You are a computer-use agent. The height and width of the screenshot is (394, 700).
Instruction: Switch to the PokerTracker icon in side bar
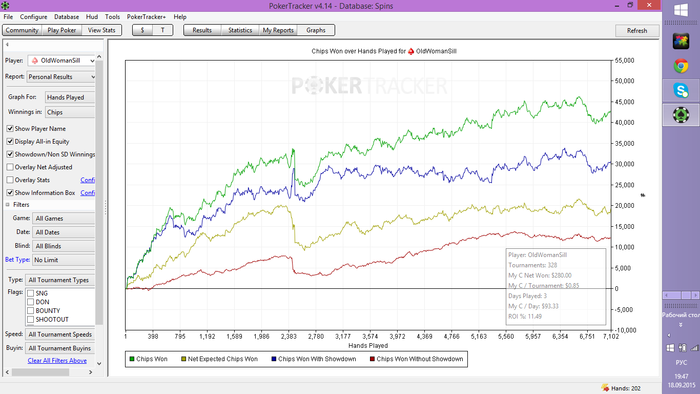[x=681, y=115]
